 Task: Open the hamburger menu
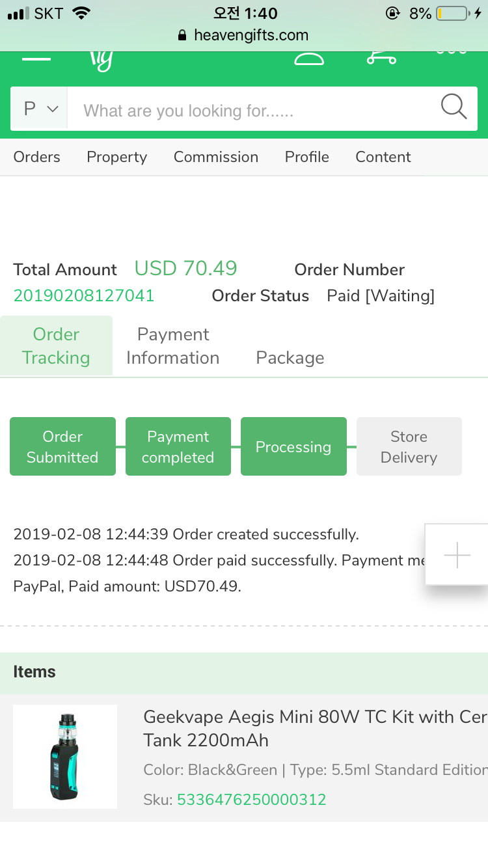coord(36,59)
